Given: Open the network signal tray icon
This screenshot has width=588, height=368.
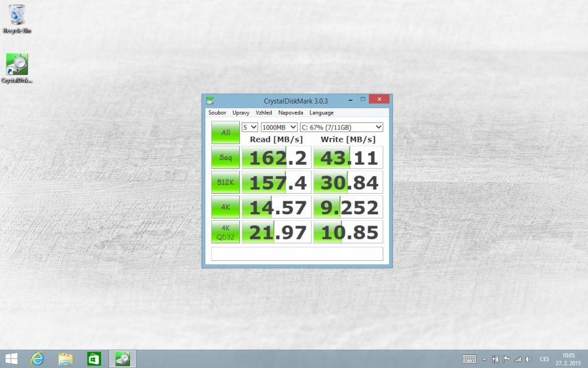Looking at the screenshot, I should pyautogui.click(x=517, y=359).
